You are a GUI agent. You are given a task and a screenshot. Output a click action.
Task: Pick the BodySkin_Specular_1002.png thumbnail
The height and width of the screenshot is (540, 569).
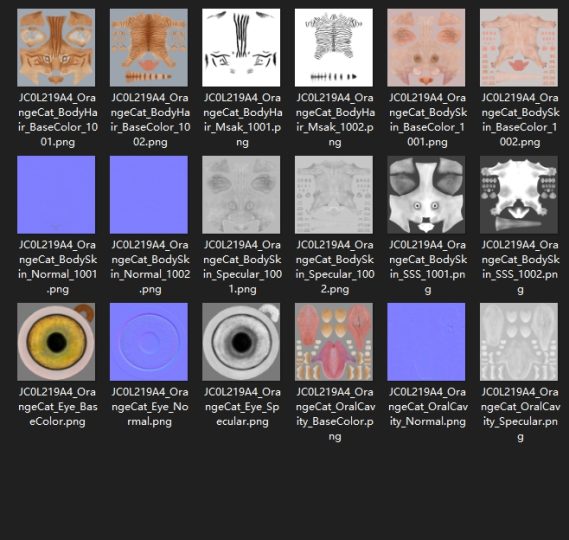click(333, 195)
